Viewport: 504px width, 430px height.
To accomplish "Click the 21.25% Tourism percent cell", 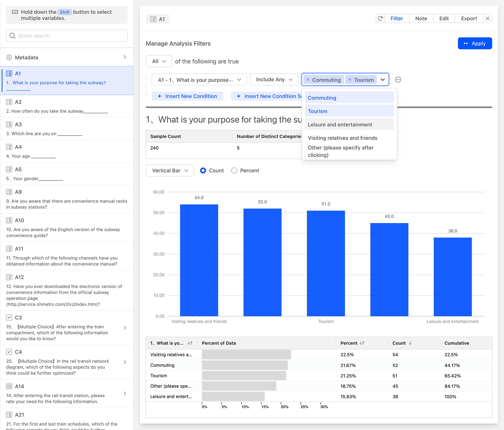I will 348,376.
